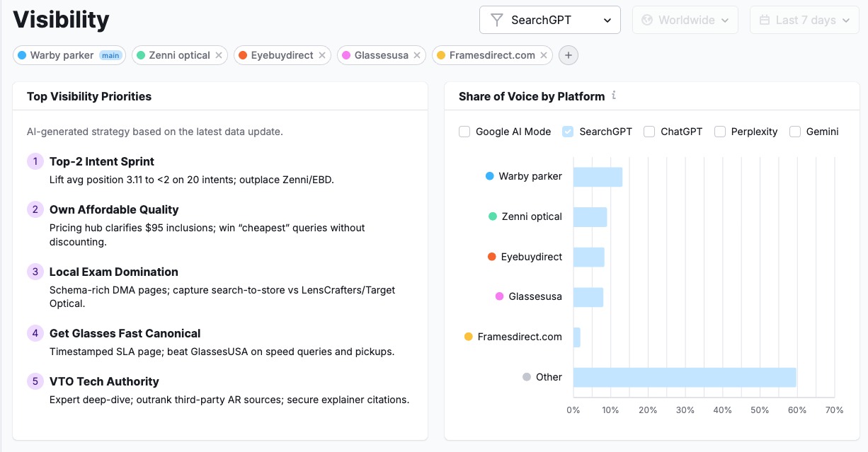Click the number 3 priority badge
Screen dimensions: 868x452
point(35,272)
